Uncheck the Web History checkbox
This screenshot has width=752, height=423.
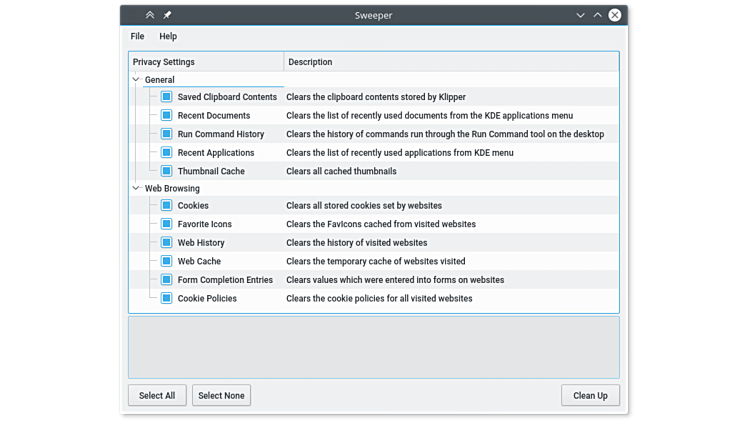tap(167, 243)
